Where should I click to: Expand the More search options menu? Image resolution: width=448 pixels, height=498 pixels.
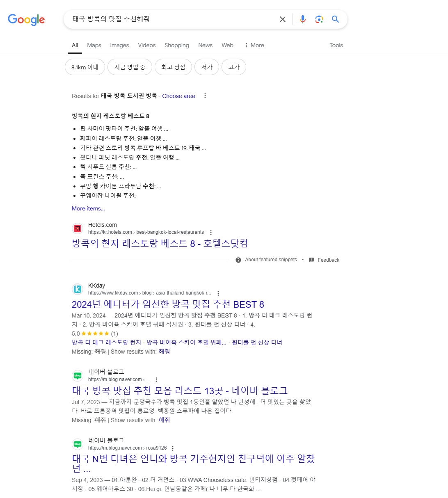(254, 46)
